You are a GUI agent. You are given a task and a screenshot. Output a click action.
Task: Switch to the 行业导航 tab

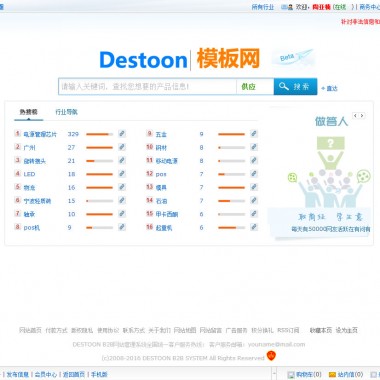66,112
